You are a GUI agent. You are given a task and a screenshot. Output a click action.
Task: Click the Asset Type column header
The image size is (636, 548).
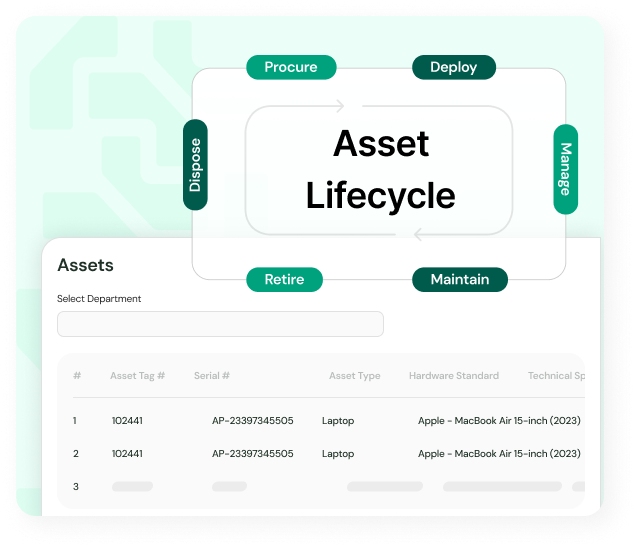click(354, 376)
